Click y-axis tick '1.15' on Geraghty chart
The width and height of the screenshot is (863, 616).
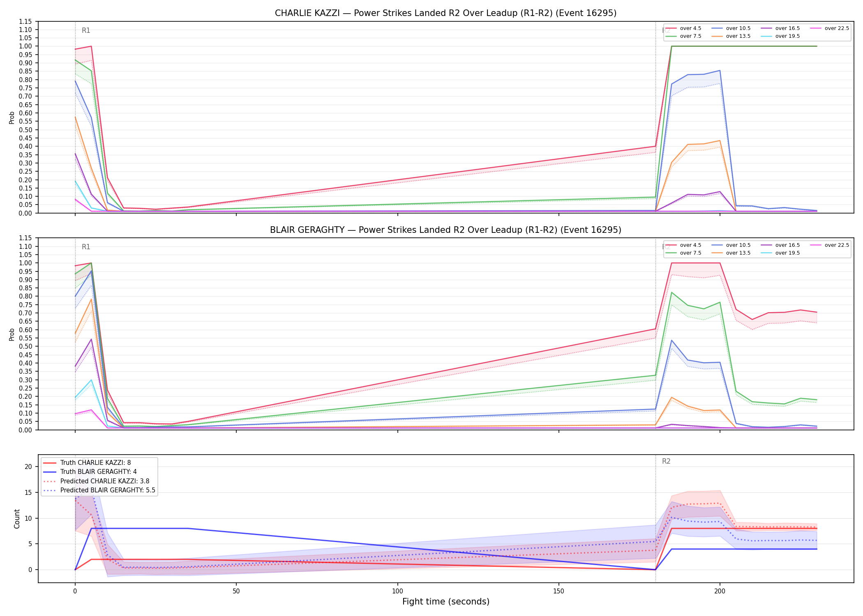point(25,238)
